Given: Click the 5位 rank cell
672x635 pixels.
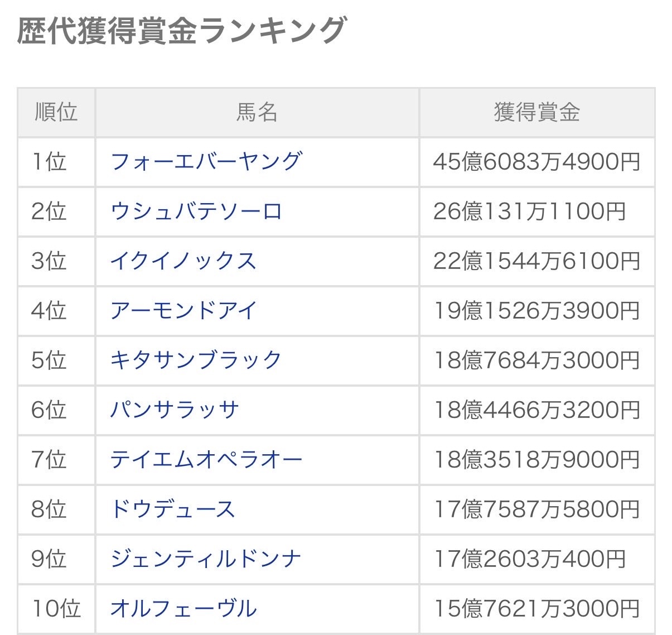Looking at the screenshot, I should 49,360.
